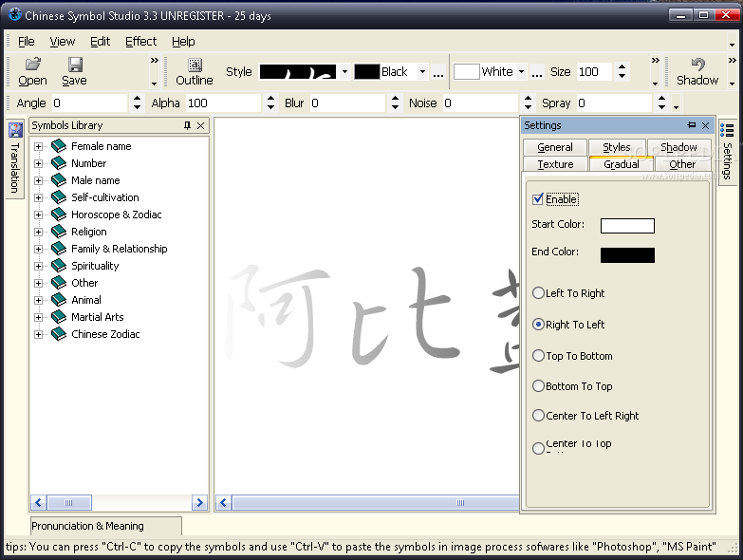
Task: Close the Settings panel
Action: click(706, 125)
